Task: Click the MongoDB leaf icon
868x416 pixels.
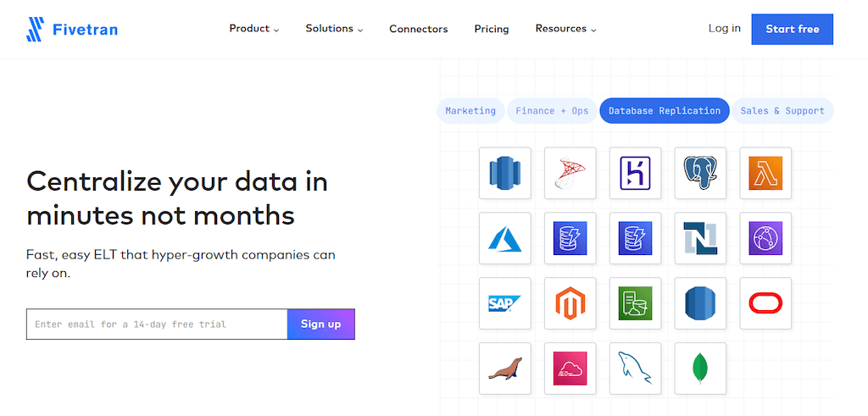Action: [700, 369]
